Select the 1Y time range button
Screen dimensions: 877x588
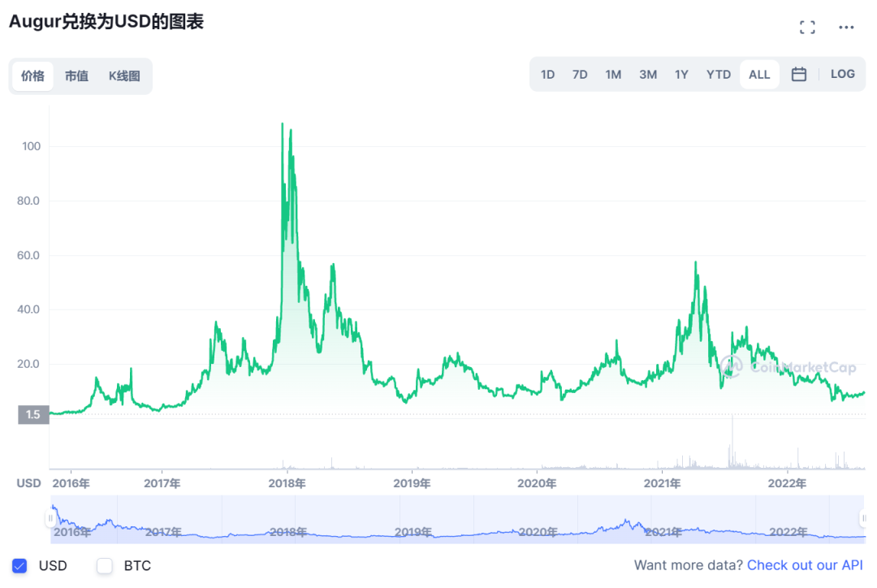click(x=681, y=73)
